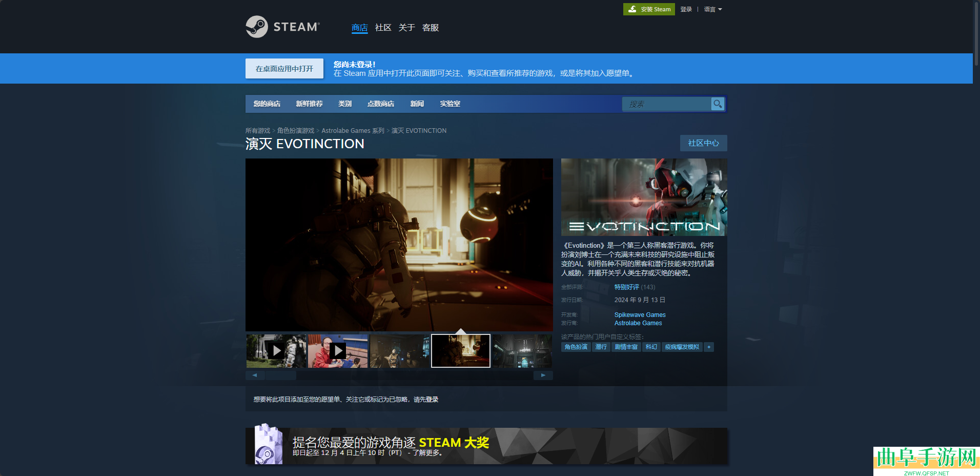980x476 pixels.
Task: Select the 科幻 tag
Action: click(651, 347)
